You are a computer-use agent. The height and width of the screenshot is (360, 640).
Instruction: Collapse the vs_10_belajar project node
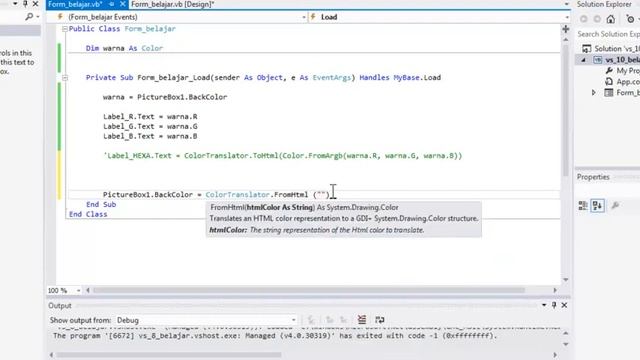[x=584, y=60]
